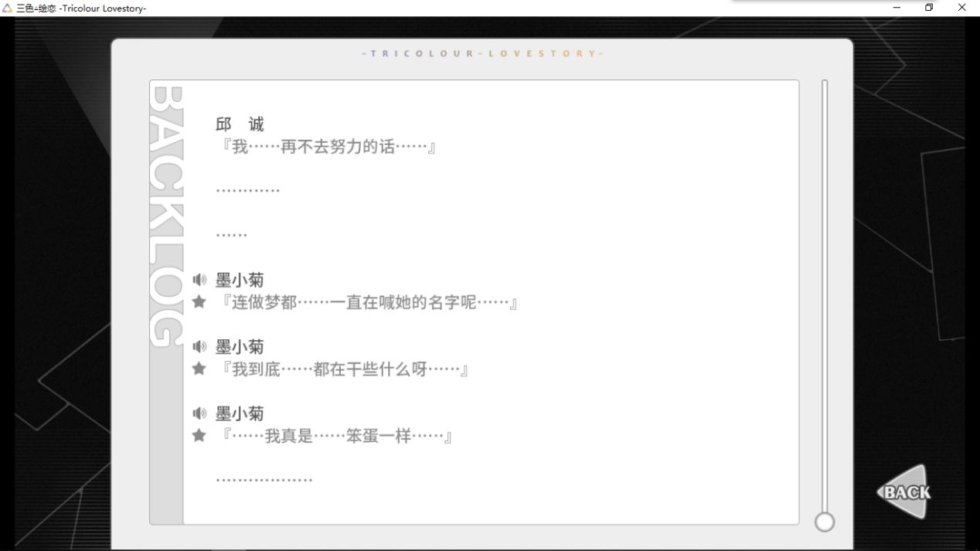Close the Tricolour Lovestory window
The height and width of the screenshot is (551, 980).
962,8
